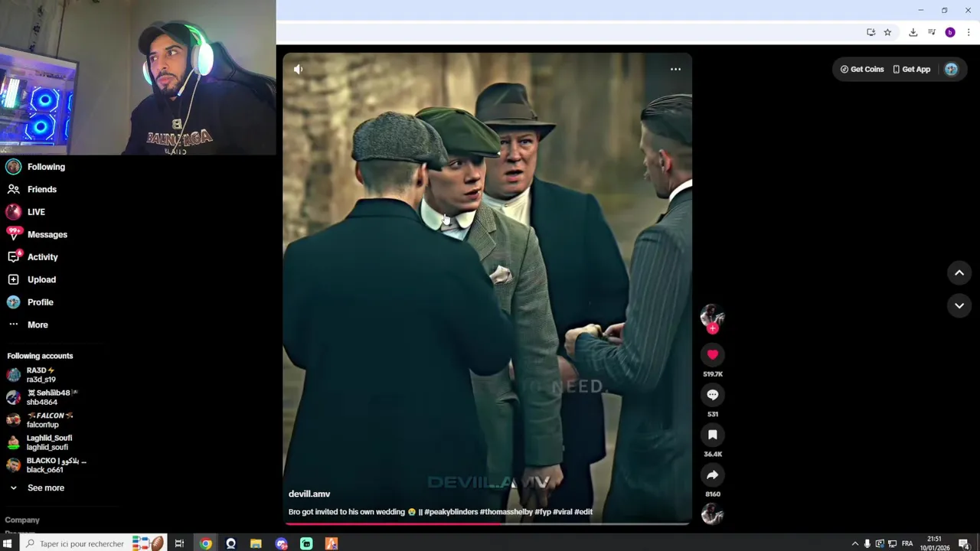This screenshot has width=980, height=551.
Task: Expand the More menu in sidebar
Action: click(x=28, y=324)
